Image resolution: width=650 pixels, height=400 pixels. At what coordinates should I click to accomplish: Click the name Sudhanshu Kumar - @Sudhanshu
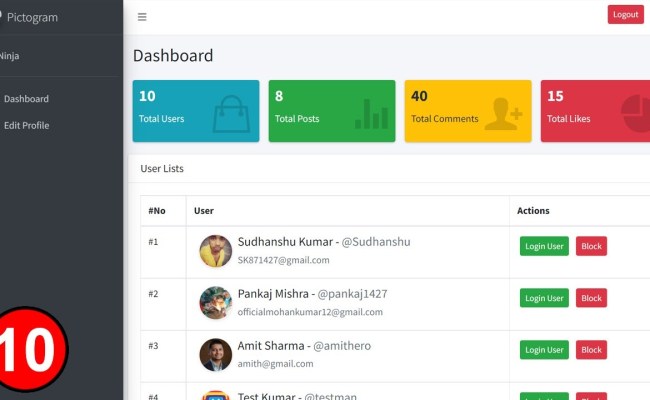[x=324, y=242]
